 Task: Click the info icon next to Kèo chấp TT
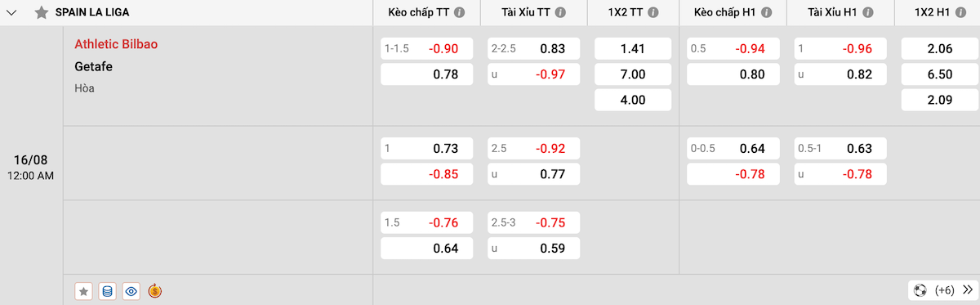[460, 13]
